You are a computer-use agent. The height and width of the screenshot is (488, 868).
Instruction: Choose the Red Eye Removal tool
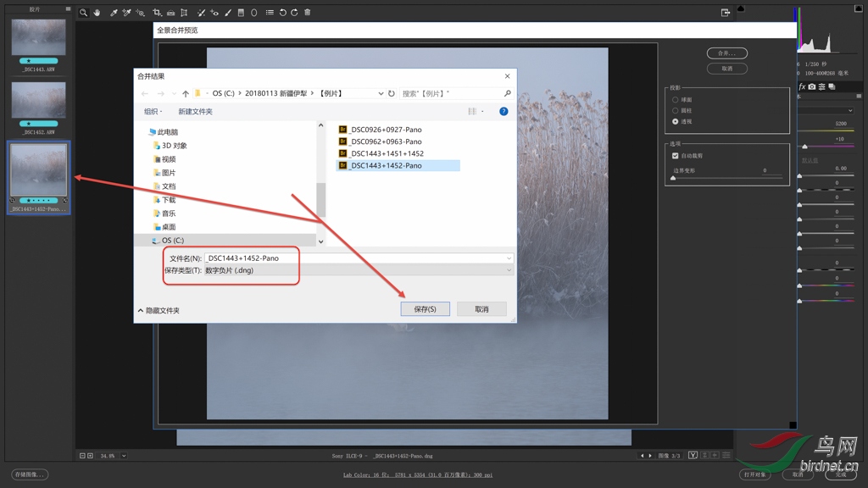point(214,13)
